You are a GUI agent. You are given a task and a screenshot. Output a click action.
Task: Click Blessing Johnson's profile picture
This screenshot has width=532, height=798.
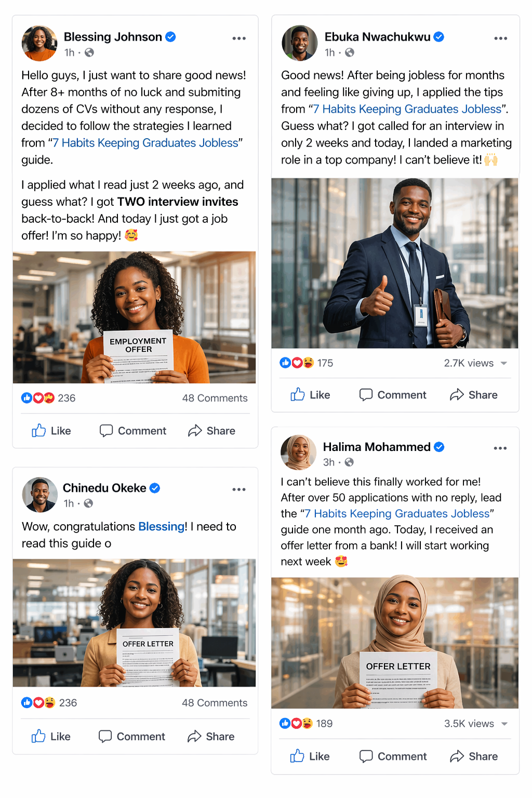(x=39, y=44)
